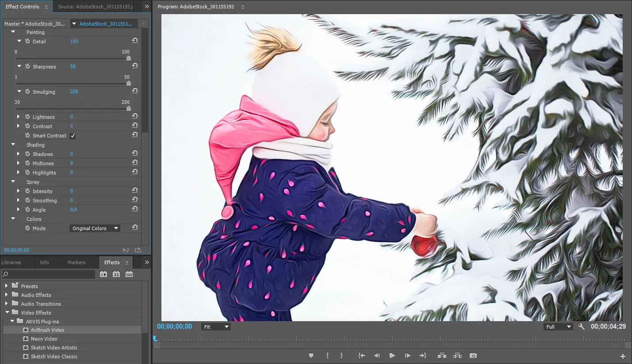This screenshot has height=364, width=632.
Task: Step back one frame
Action: coord(376,356)
